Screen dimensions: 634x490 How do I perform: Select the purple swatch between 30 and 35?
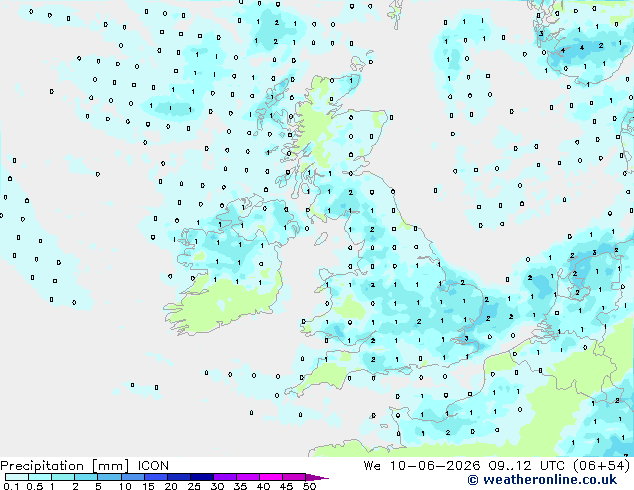(x=224, y=477)
